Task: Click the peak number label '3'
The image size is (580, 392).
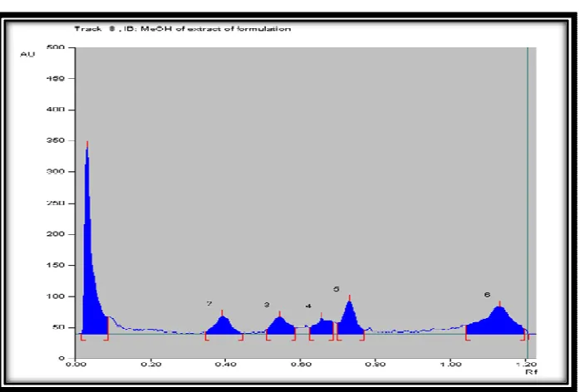Action: pos(267,305)
